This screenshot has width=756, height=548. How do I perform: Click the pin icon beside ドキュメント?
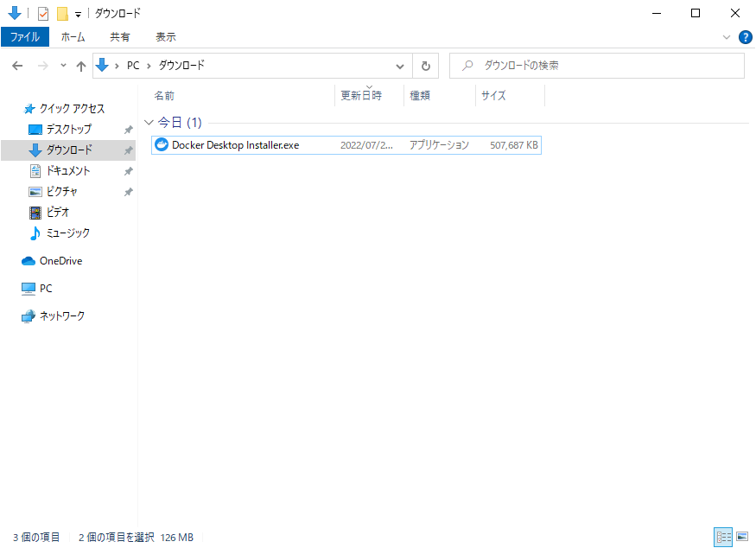[x=128, y=171]
